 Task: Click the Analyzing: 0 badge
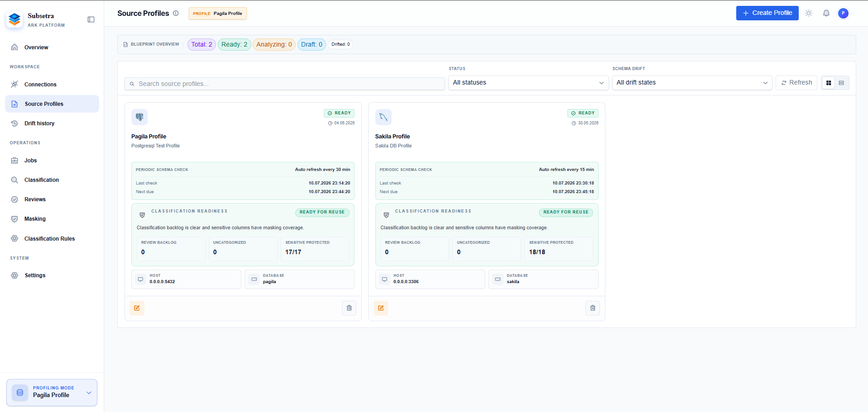(x=274, y=44)
